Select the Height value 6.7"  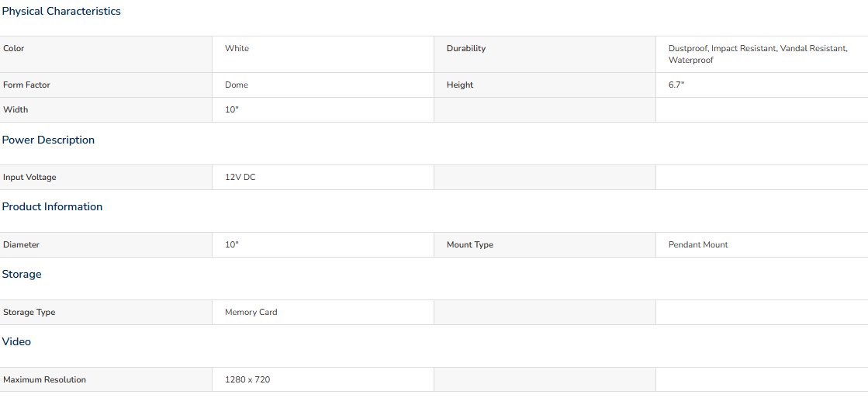point(676,85)
